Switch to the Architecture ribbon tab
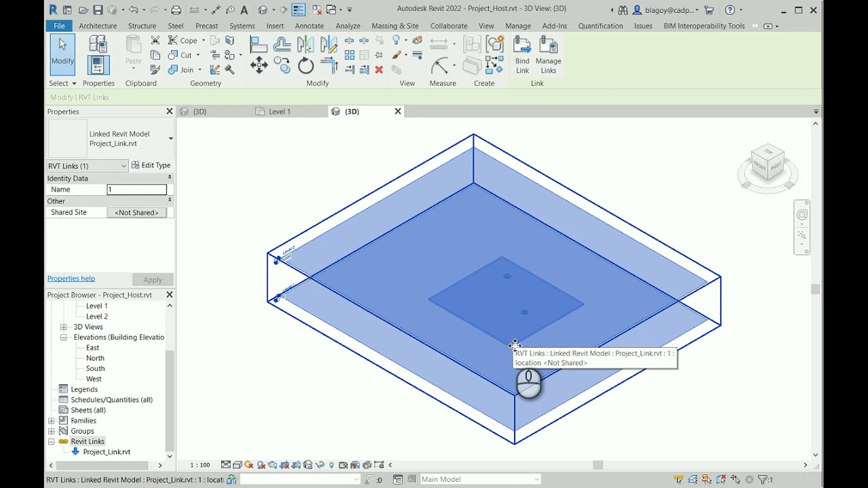 pos(98,26)
